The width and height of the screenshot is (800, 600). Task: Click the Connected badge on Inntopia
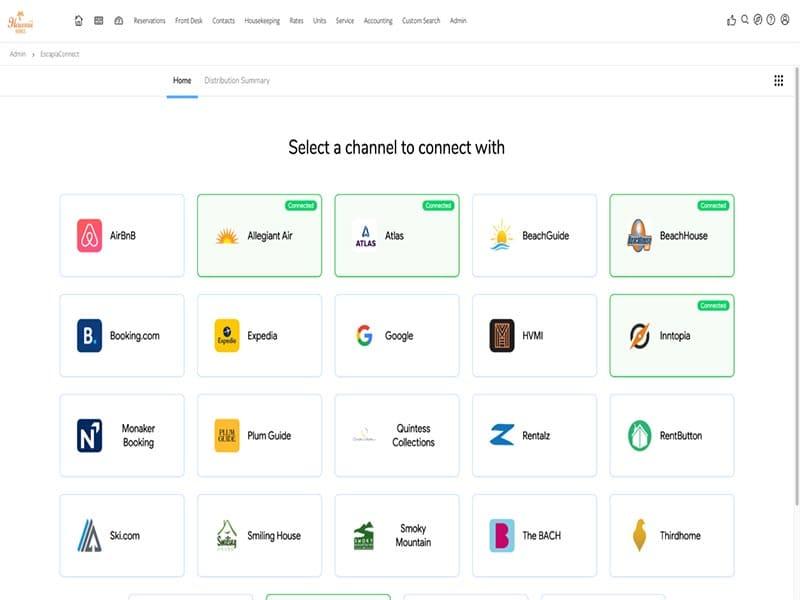[713, 306]
